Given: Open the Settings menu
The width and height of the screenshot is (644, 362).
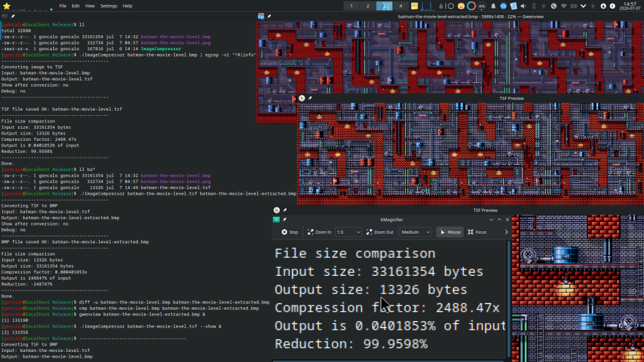Looking at the screenshot, I should (109, 6).
